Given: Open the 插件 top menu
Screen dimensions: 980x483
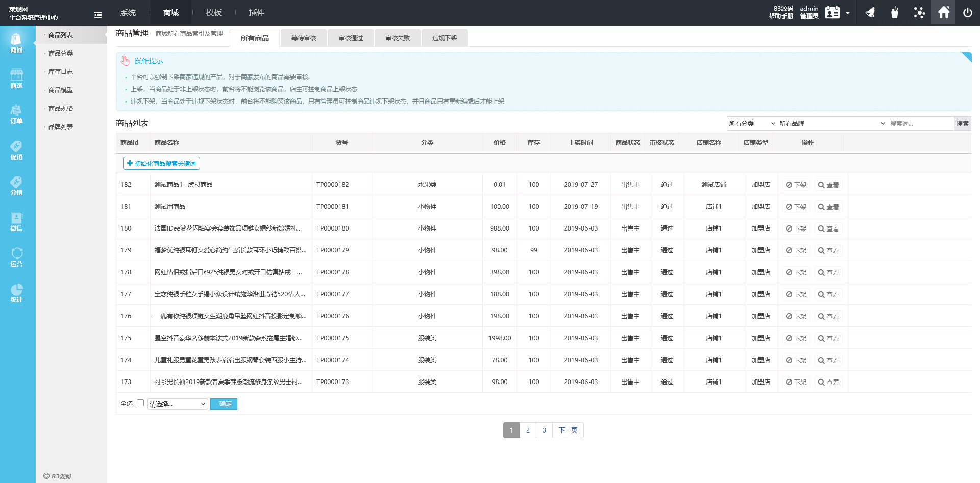Looking at the screenshot, I should (x=257, y=12).
